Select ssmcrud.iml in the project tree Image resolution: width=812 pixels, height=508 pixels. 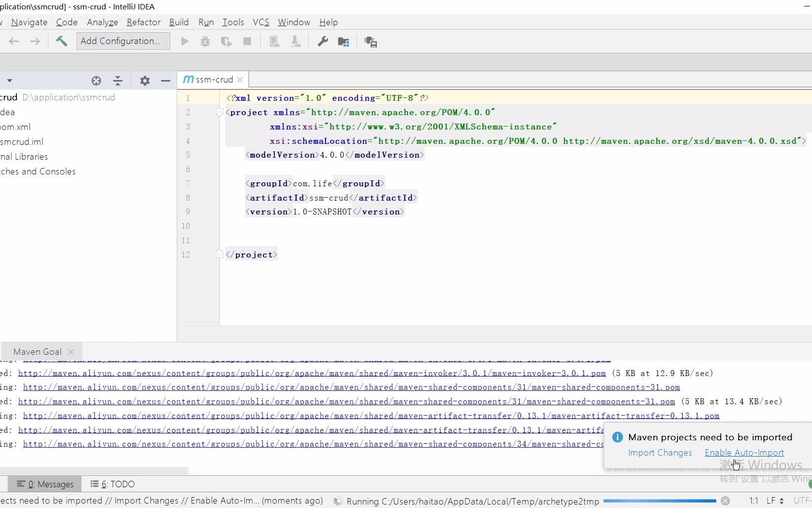pyautogui.click(x=22, y=142)
